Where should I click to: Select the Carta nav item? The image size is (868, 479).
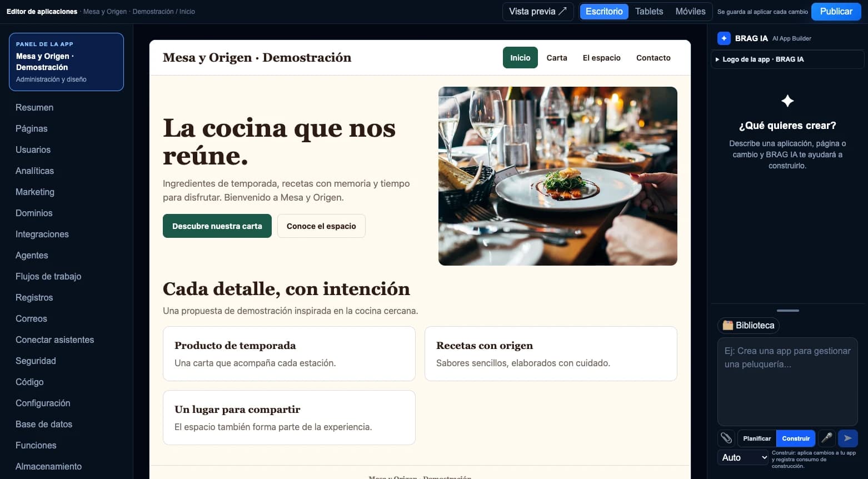point(557,58)
